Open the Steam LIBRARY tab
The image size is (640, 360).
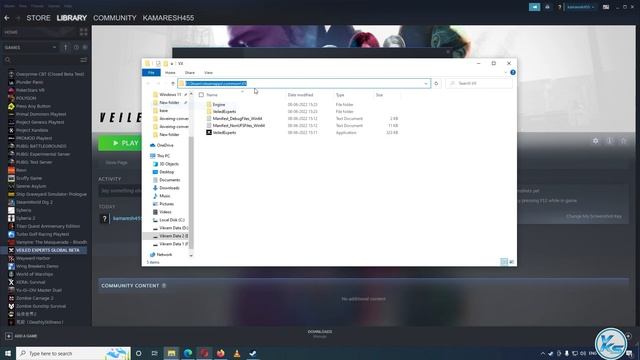72,18
